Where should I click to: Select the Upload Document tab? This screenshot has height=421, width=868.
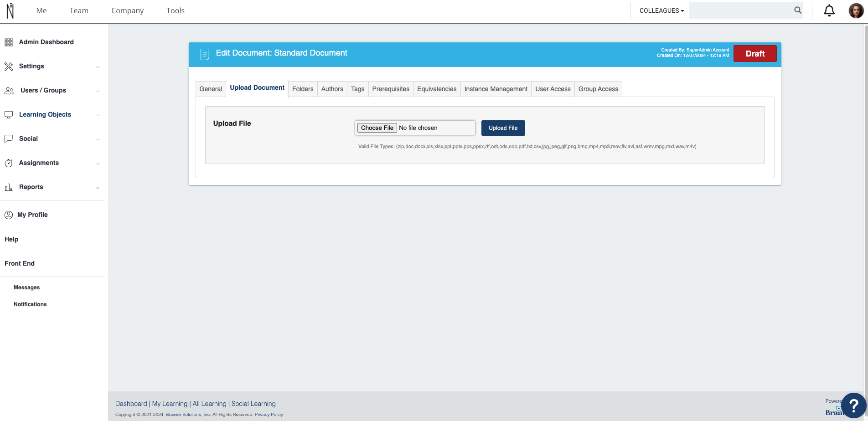pos(257,88)
